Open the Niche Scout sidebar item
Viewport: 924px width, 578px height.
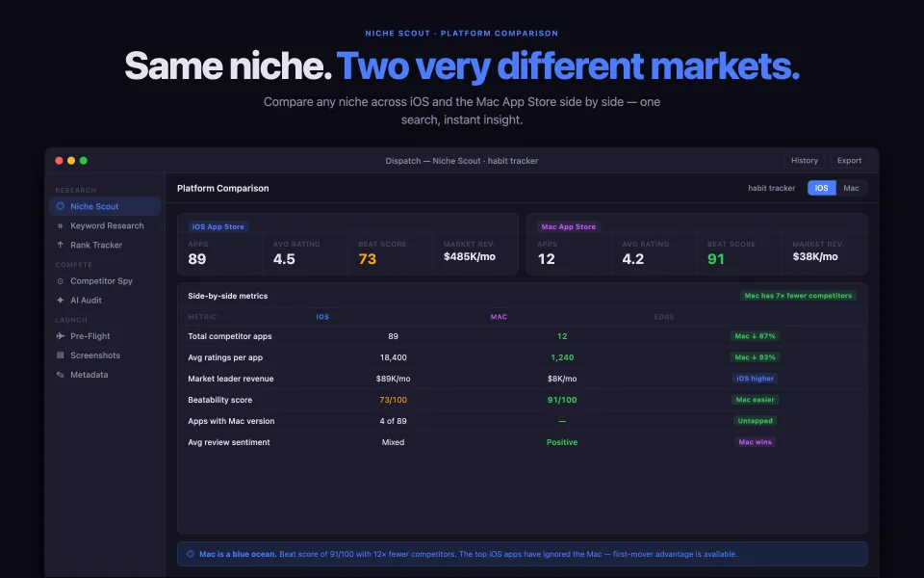[105, 206]
